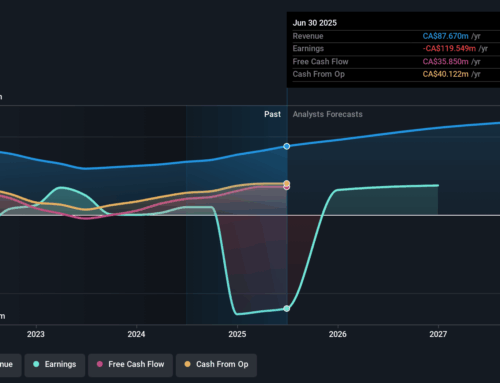Click the Revenue value CA$87.670m in the tooltip
The width and height of the screenshot is (500, 383).
coord(445,36)
